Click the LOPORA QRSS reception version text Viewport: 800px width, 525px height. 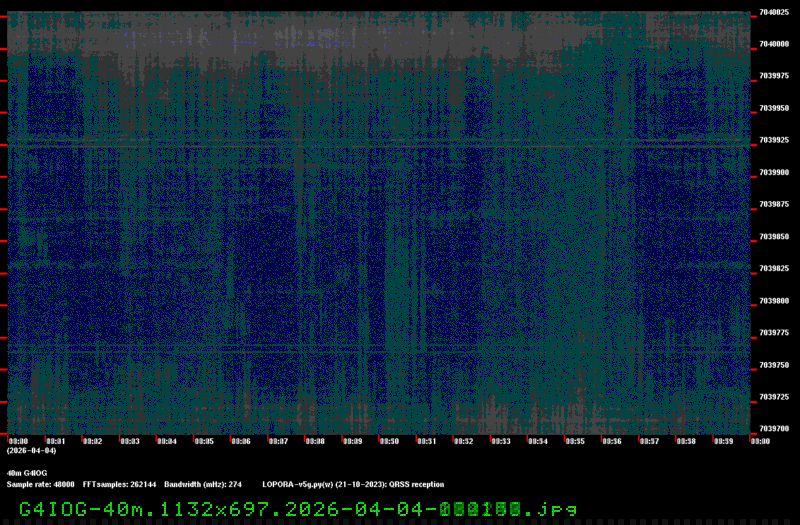tap(353, 484)
